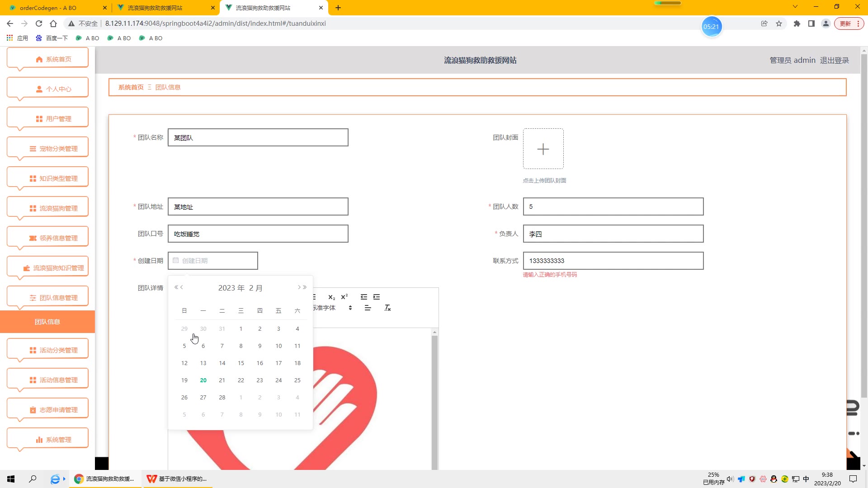
Task: Click the plus icon to upload team cover
Action: coord(543,149)
